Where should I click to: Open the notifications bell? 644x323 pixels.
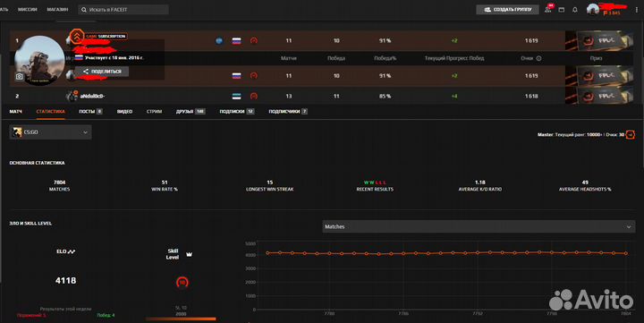[x=575, y=10]
